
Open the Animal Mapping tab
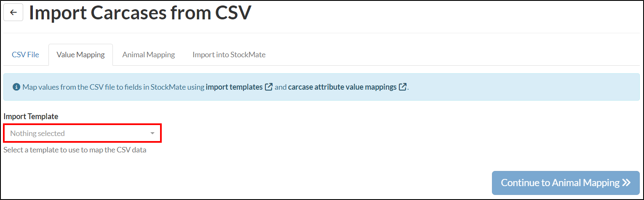coord(149,55)
